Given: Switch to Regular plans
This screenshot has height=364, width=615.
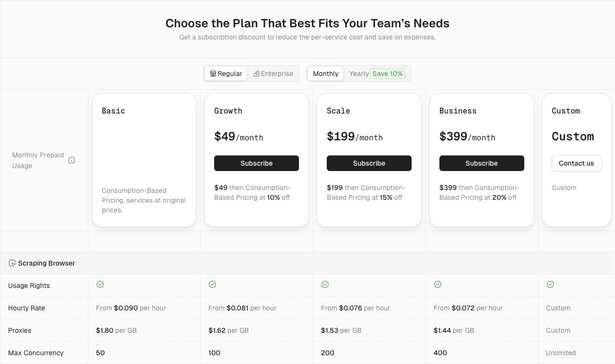Looking at the screenshot, I should click(226, 74).
